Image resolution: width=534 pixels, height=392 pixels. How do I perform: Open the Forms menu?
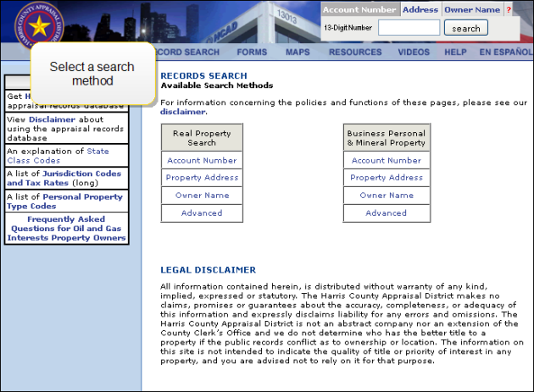pyautogui.click(x=252, y=52)
